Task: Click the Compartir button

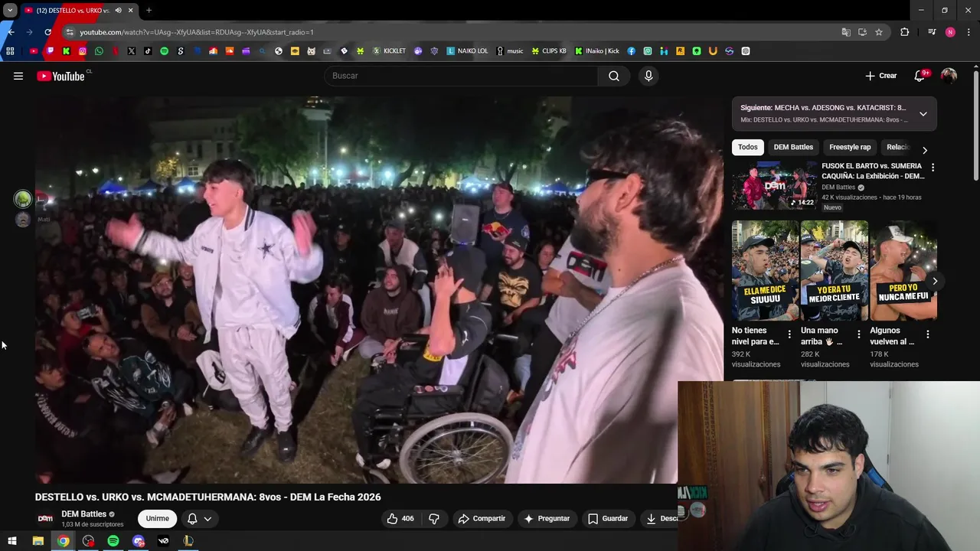Action: click(482, 518)
